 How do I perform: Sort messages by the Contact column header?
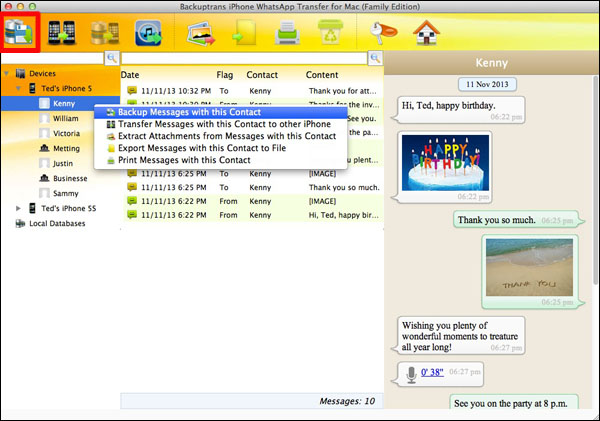tap(262, 75)
